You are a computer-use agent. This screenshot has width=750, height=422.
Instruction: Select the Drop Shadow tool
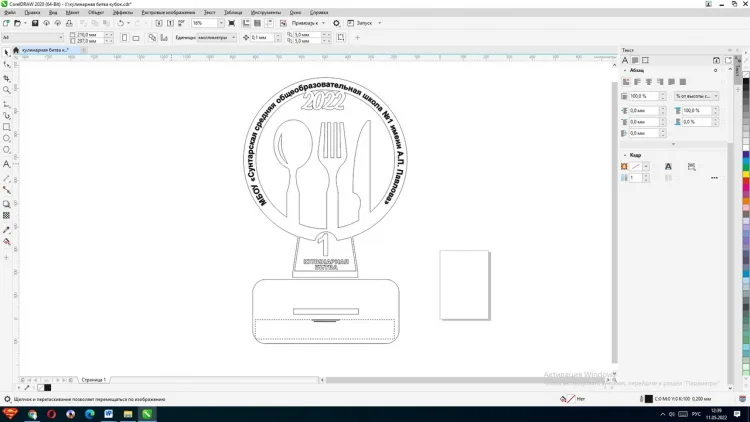(x=6, y=204)
